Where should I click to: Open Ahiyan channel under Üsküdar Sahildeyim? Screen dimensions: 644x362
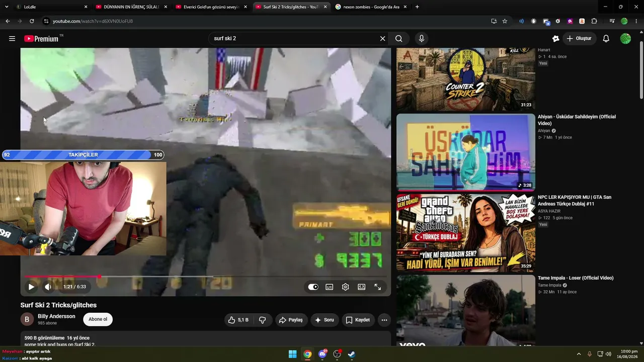[x=544, y=131]
